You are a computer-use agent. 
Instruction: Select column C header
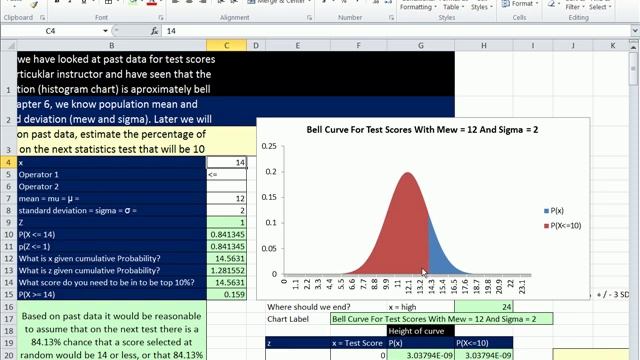click(227, 45)
